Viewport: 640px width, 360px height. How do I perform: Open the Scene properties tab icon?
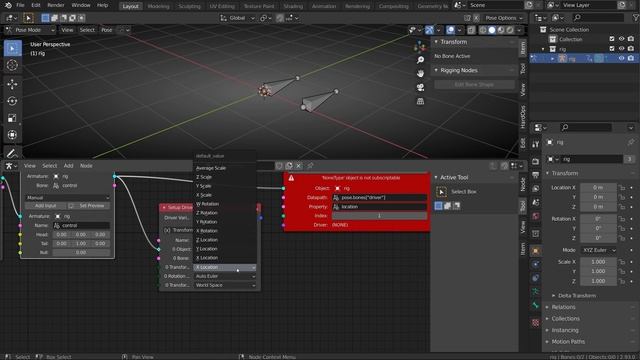(536, 202)
